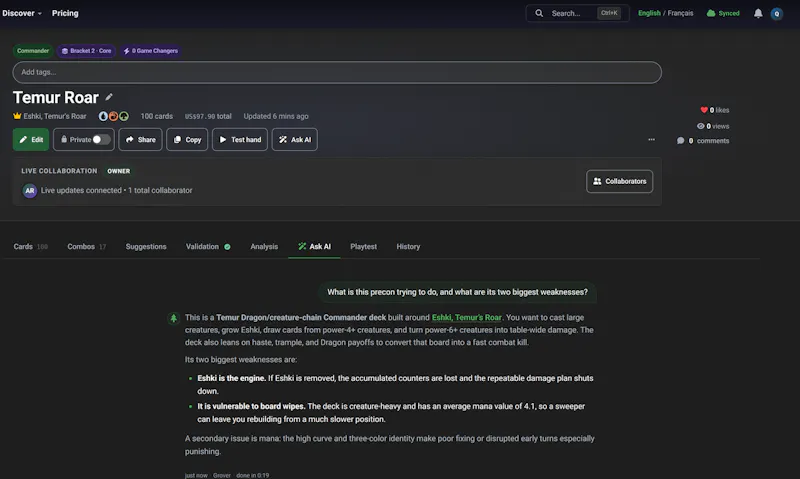The height and width of the screenshot is (479, 800).
Task: Click the Synced cloud status icon
Action: [x=711, y=13]
